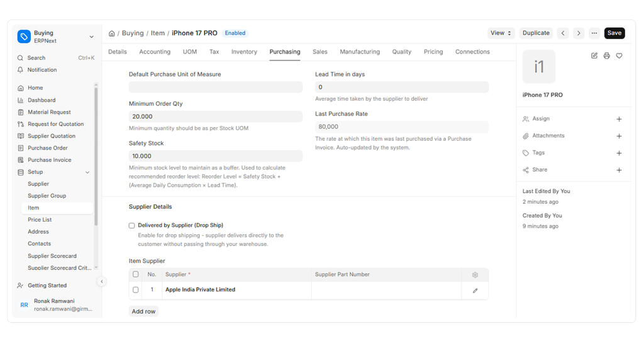
Task: Click the Duplicate button
Action: [x=536, y=33]
